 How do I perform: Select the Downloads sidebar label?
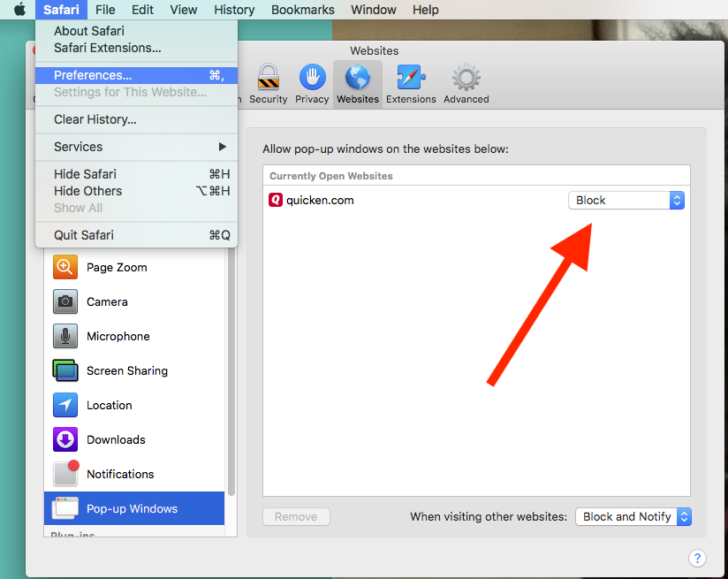click(116, 439)
